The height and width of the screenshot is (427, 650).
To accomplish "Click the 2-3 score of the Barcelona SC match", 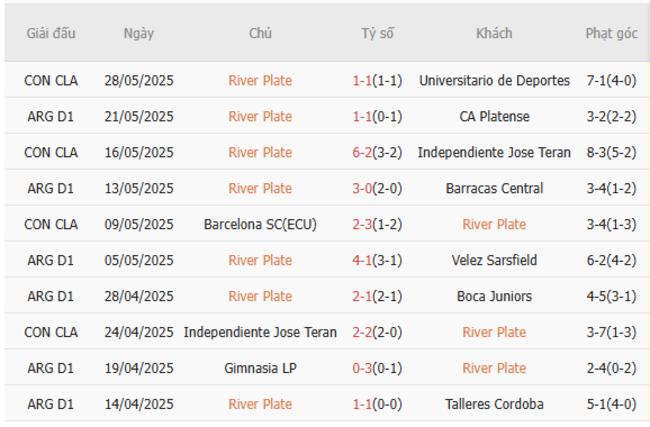I will click(x=363, y=224).
